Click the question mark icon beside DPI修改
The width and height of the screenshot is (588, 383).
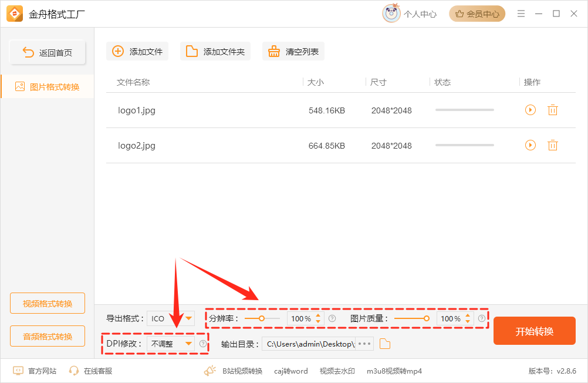tap(202, 344)
